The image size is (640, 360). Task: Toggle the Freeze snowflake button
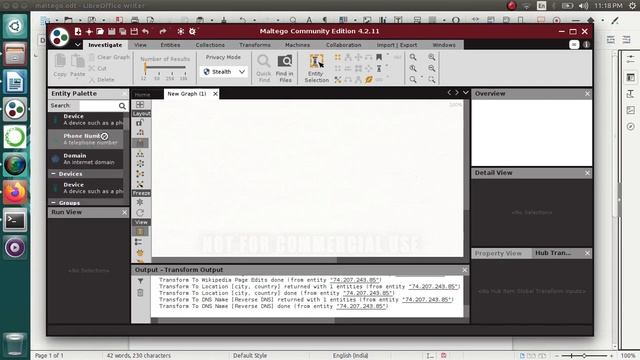point(140,202)
